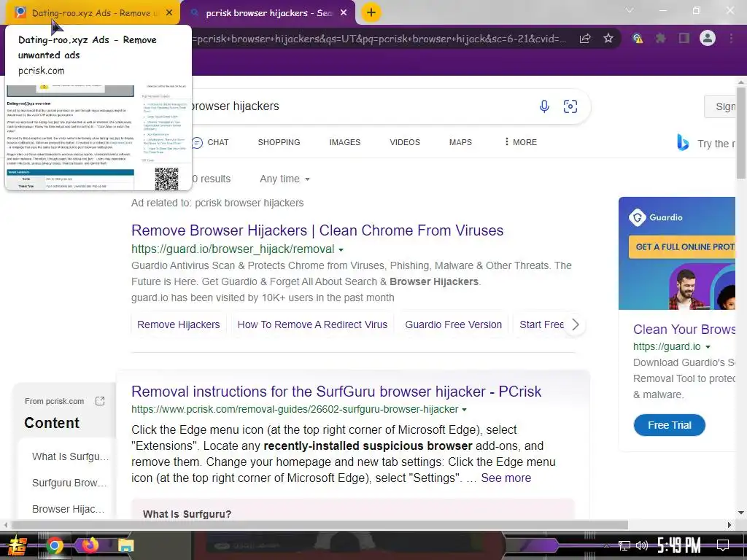Open Google Chrome from the taskbar
Viewport: 747px width, 560px height.
(55, 545)
